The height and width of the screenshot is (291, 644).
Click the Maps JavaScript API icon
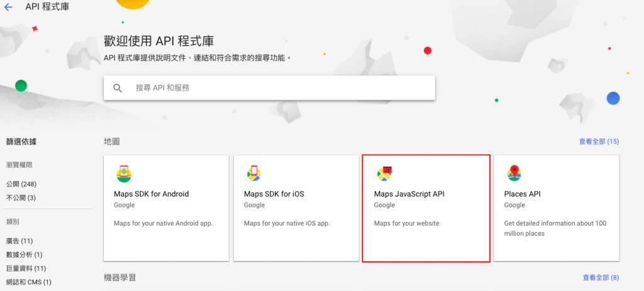tap(384, 173)
